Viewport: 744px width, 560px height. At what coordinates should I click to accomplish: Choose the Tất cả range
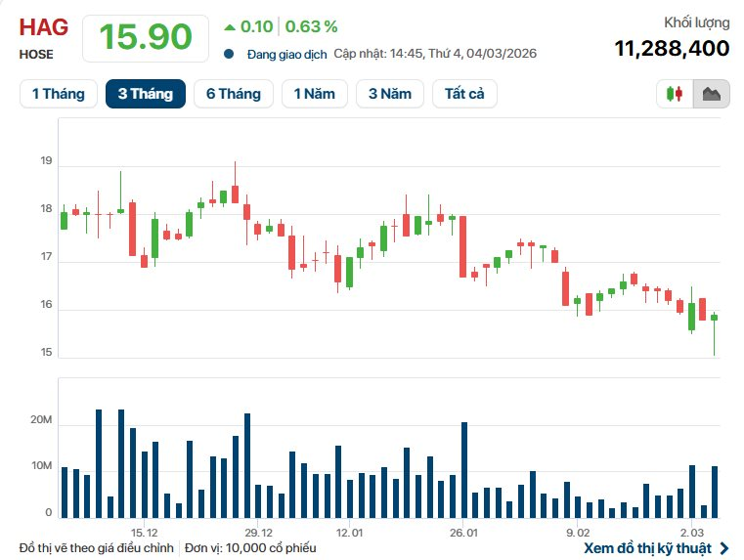click(x=464, y=94)
